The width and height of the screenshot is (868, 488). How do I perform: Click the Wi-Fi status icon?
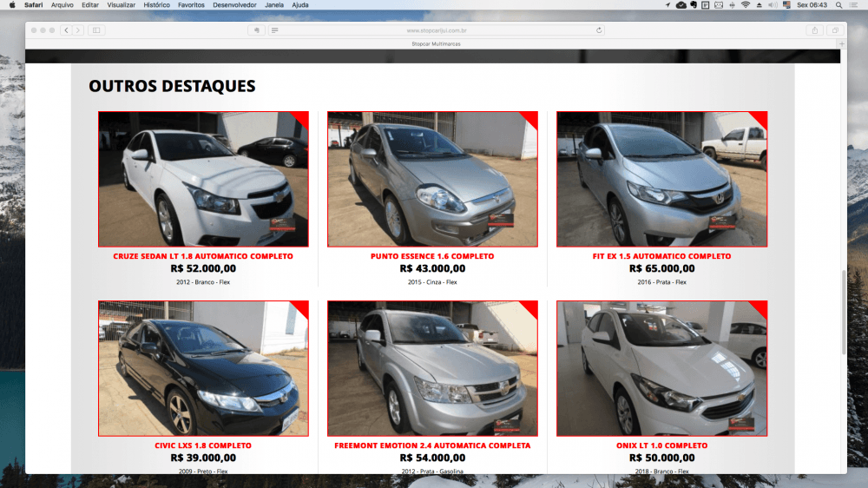746,5
